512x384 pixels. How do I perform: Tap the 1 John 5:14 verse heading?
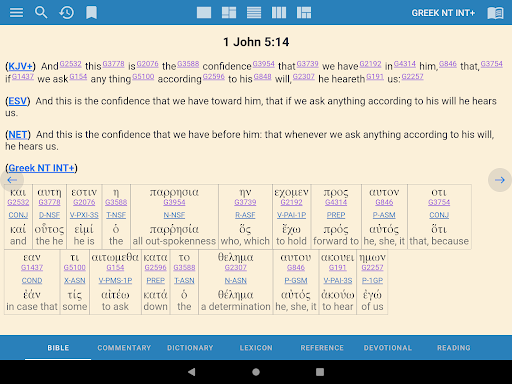coord(256,42)
